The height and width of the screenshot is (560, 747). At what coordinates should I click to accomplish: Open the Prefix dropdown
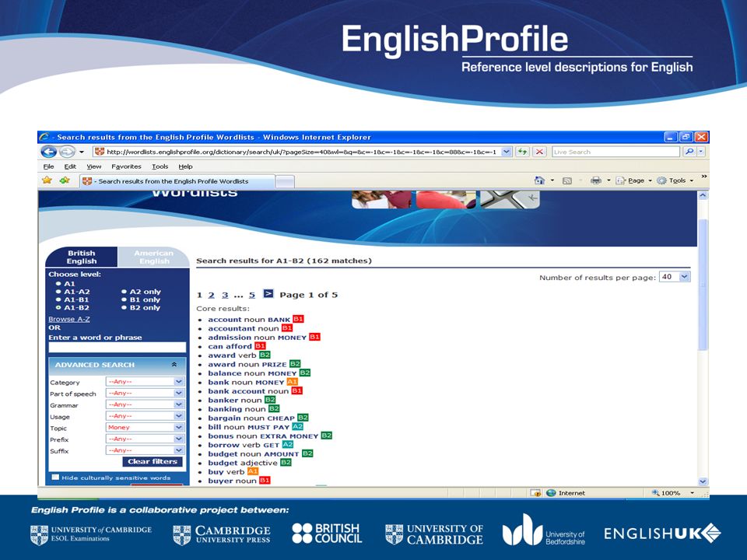[145, 439]
